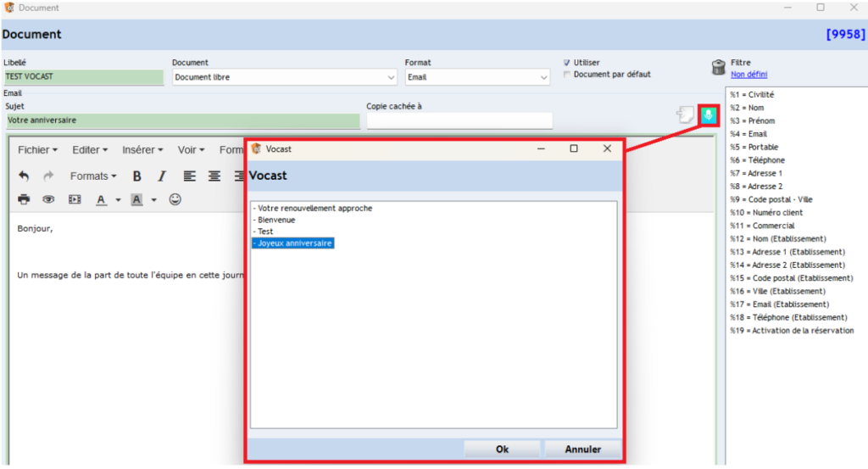Screen dimensions: 868x469
Task: Insert an emoticon with the smiley icon
Action: click(x=175, y=200)
